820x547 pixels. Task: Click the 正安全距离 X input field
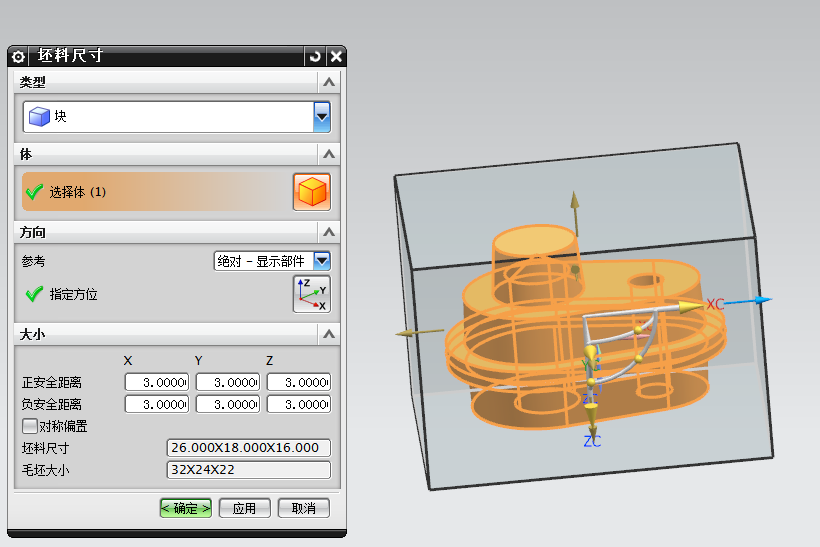(x=157, y=382)
